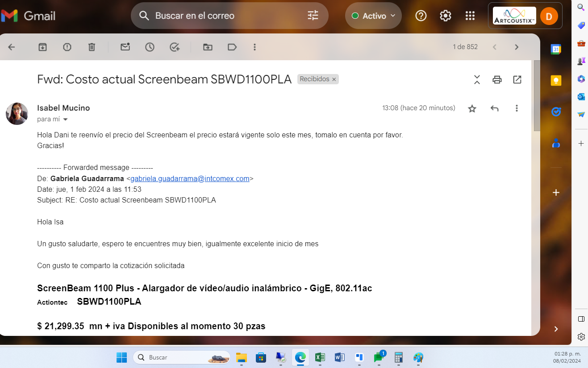Go to the newer message arrow

494,47
